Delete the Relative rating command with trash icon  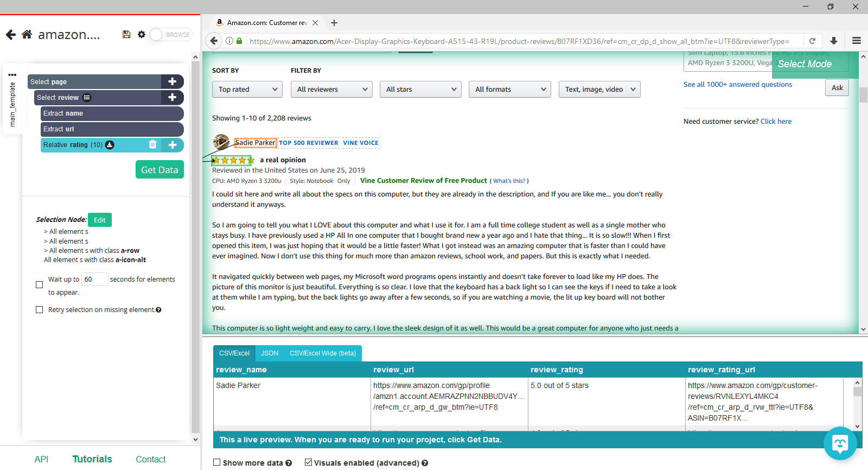(152, 144)
